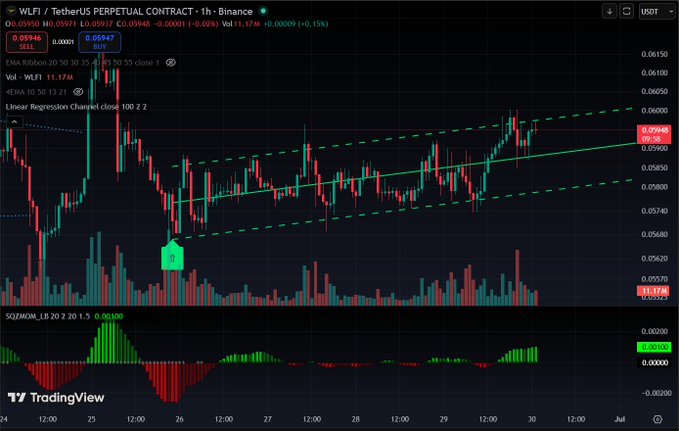The height and width of the screenshot is (431, 679).
Task: Select the 4EMA 10 50 13 21 legend
Action: pyautogui.click(x=36, y=92)
